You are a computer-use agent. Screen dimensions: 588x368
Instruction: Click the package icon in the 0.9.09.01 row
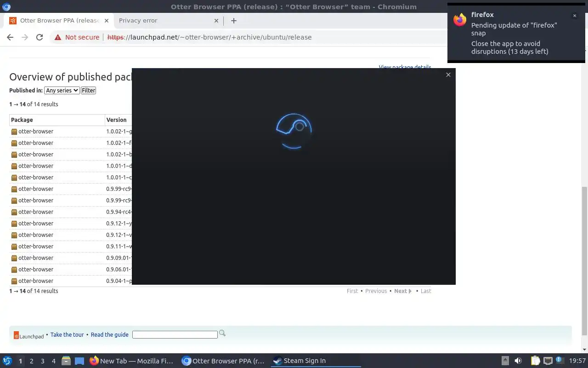coord(14,258)
